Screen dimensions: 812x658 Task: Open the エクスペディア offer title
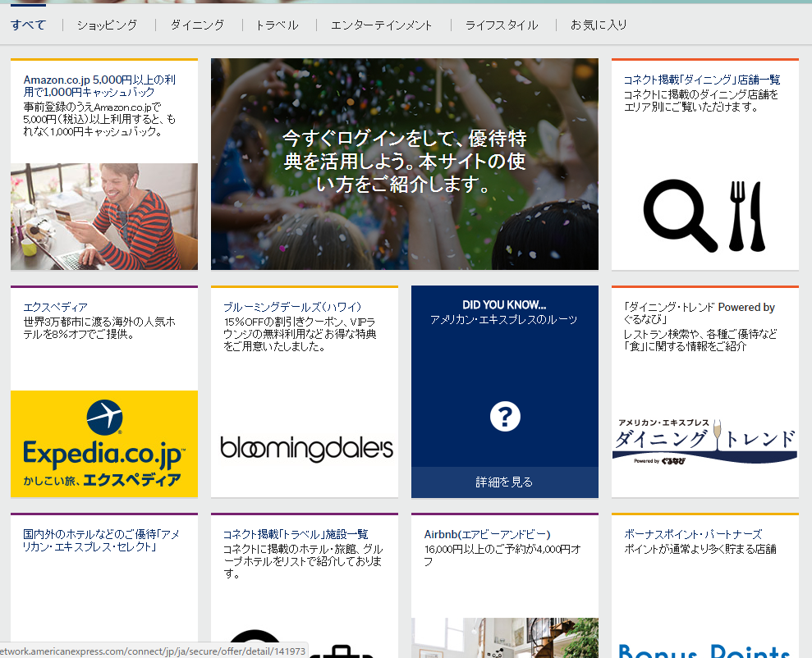pos(55,308)
